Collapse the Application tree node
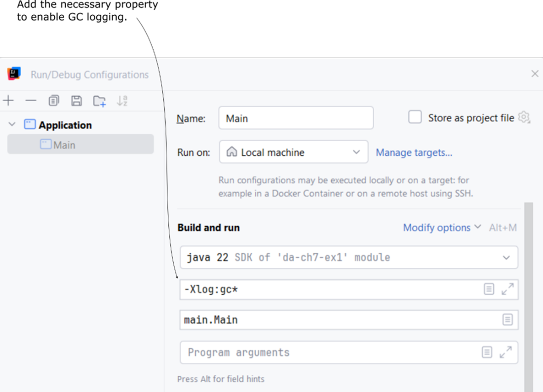Viewport: 543px width, 392px height. click(12, 125)
